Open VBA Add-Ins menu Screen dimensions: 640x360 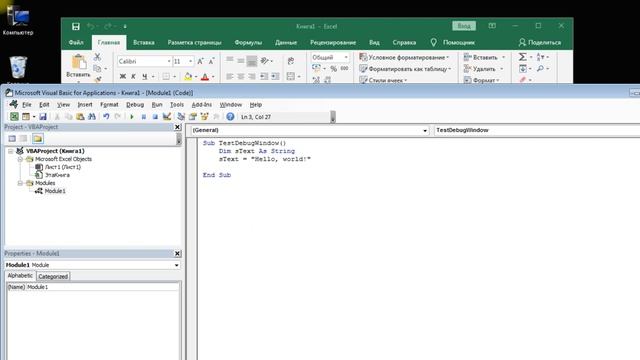(202, 105)
